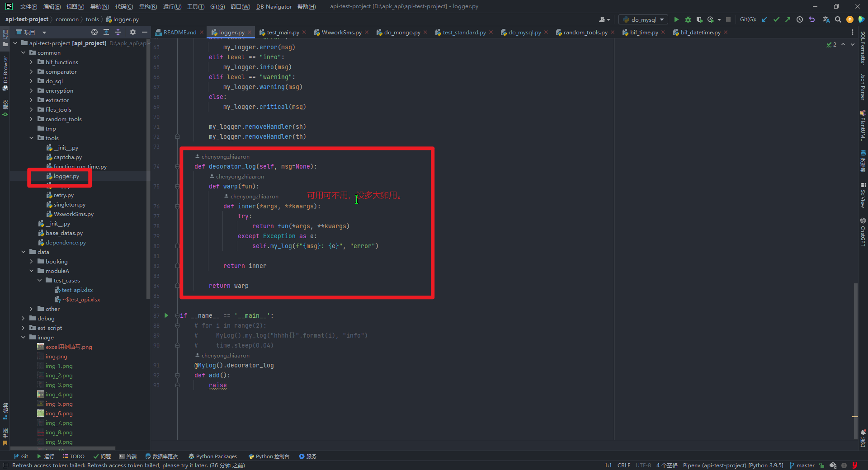Open the SciView side panel
Image resolution: width=868 pixels, height=470 pixels.
863,195
